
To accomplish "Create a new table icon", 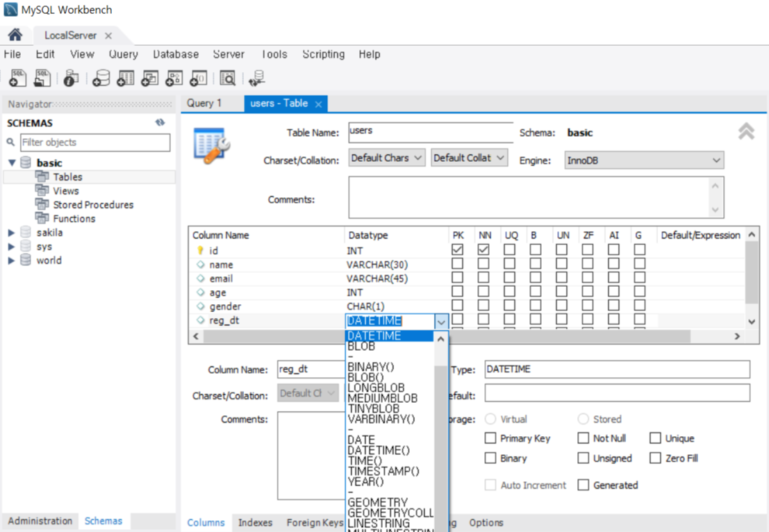I will click(126, 78).
